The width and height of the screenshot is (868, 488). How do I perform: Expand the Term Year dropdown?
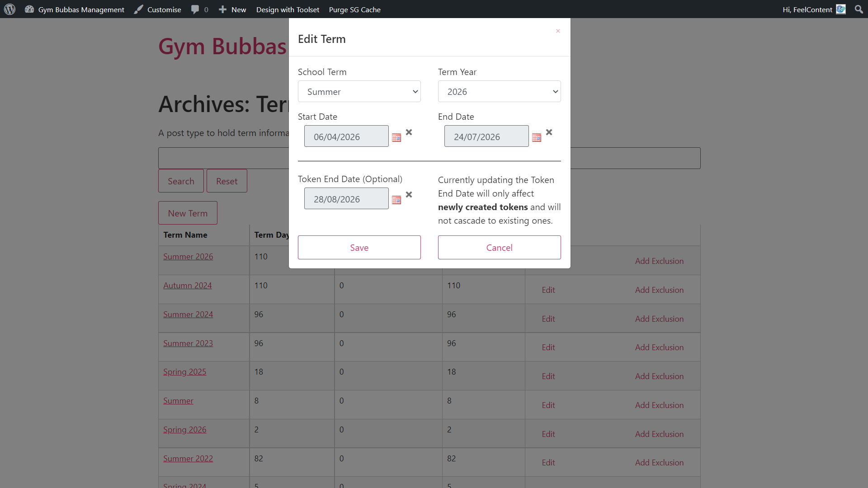pyautogui.click(x=500, y=91)
